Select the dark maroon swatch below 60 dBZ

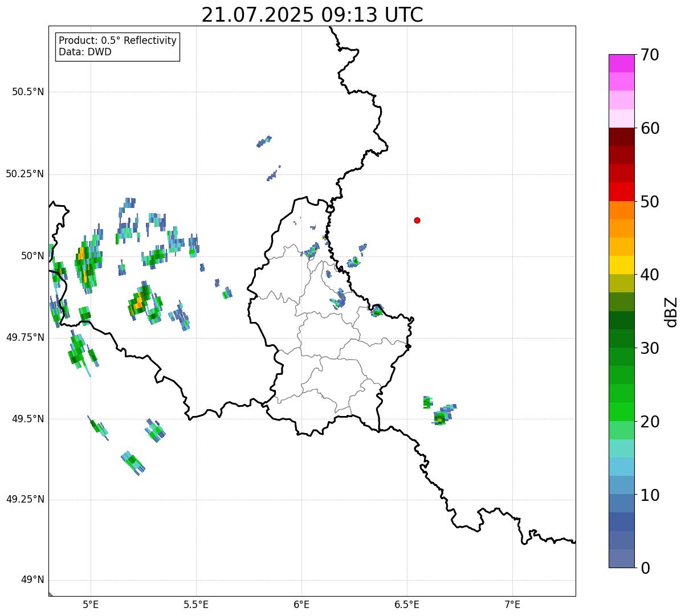pos(622,137)
